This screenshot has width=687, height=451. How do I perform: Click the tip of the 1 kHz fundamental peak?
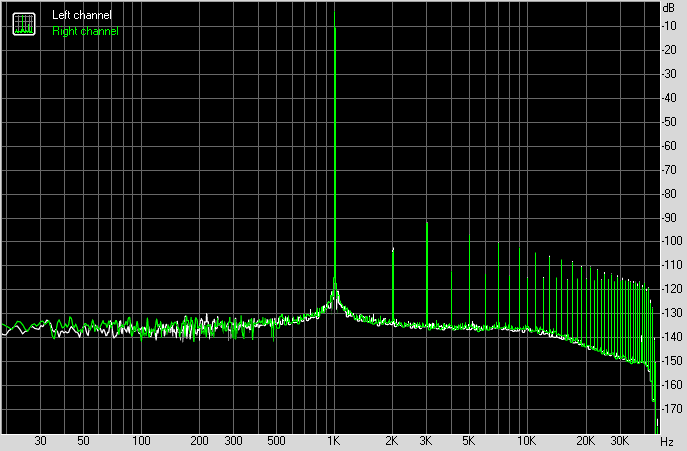pos(335,12)
